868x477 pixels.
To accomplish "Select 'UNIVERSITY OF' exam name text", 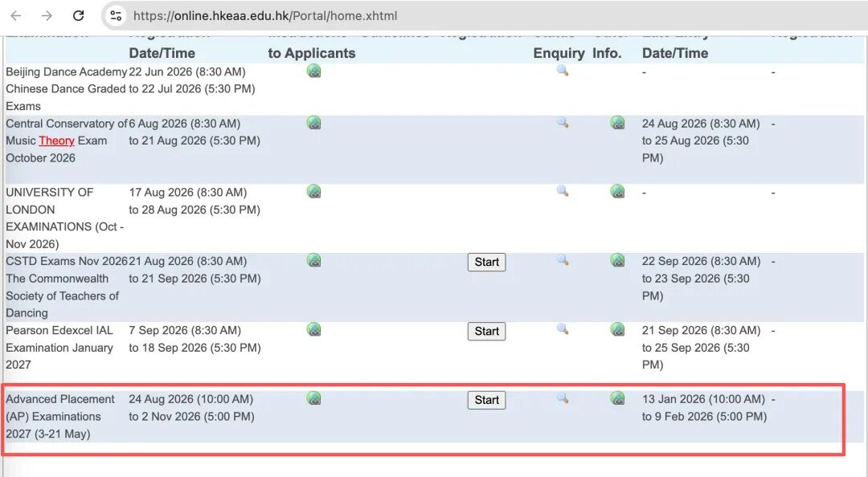I will 50,192.
